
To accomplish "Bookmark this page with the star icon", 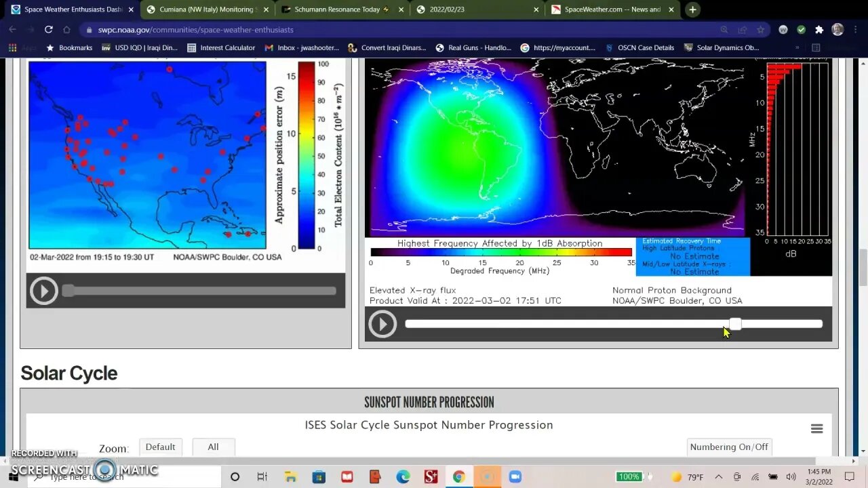I will pyautogui.click(x=761, y=30).
